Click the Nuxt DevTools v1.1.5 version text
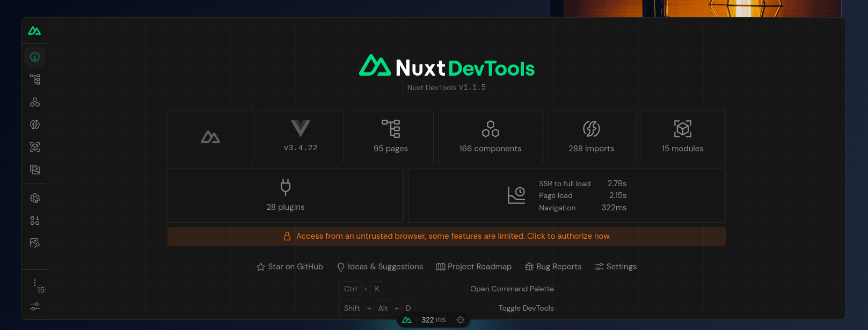This screenshot has height=330, width=868. pyautogui.click(x=447, y=87)
